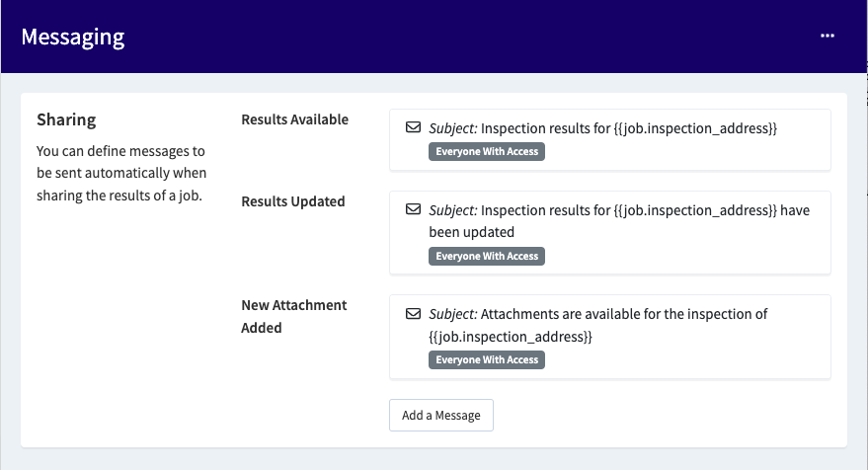Click Everyone With Access badge under New Attachment
The height and width of the screenshot is (470, 868).
(487, 359)
